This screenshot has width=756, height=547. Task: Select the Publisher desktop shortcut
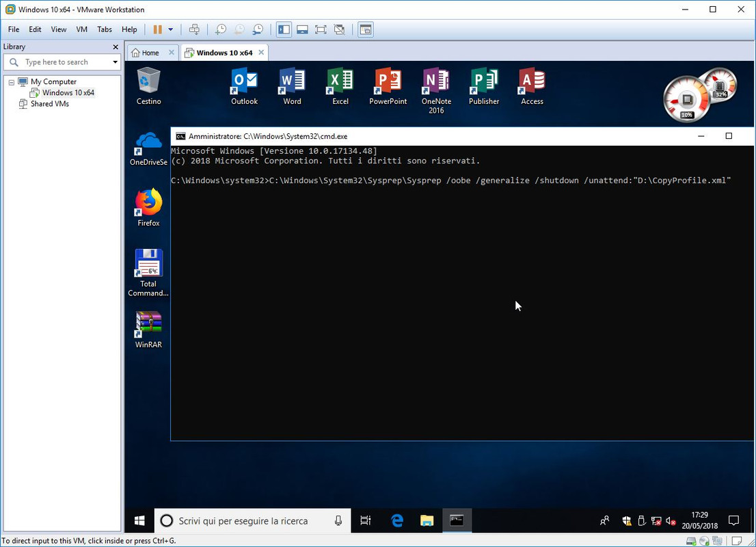[484, 86]
